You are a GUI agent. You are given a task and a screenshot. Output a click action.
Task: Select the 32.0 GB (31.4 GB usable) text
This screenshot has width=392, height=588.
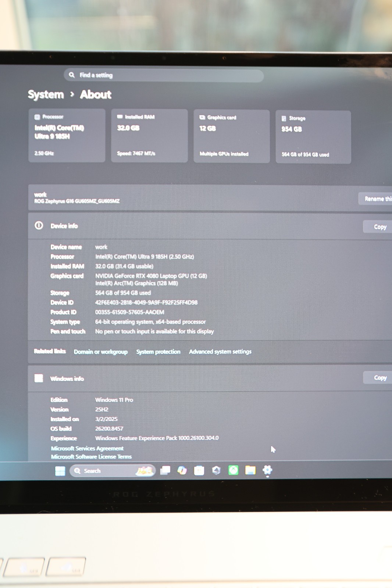point(124,266)
